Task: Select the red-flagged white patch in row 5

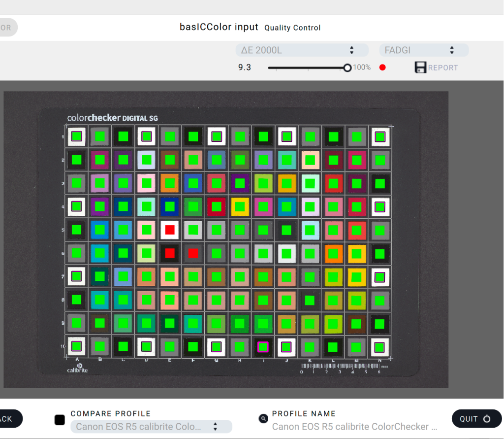Action: (170, 230)
